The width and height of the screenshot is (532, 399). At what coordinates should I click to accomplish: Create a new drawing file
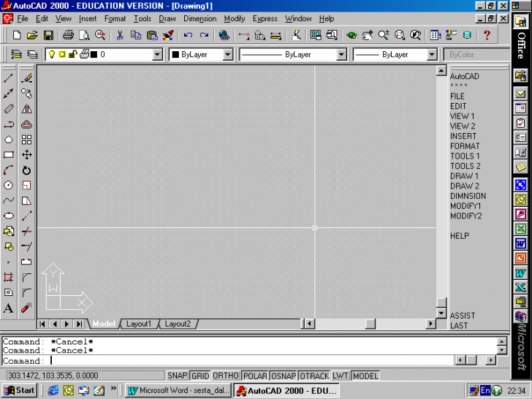17,35
